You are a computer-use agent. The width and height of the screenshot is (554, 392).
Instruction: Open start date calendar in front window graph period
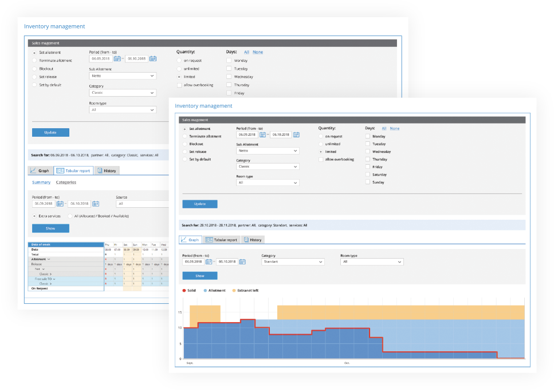(x=209, y=262)
